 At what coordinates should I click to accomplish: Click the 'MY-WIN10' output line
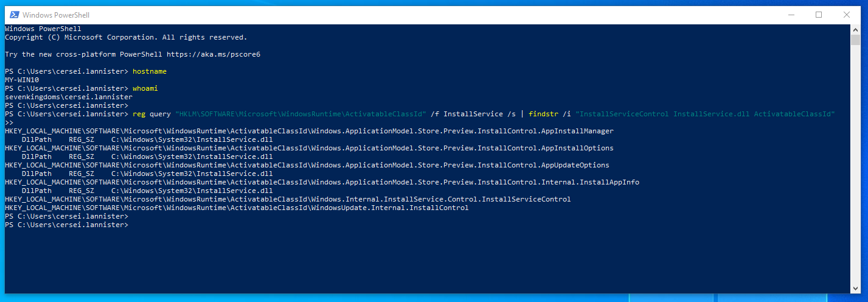point(22,80)
